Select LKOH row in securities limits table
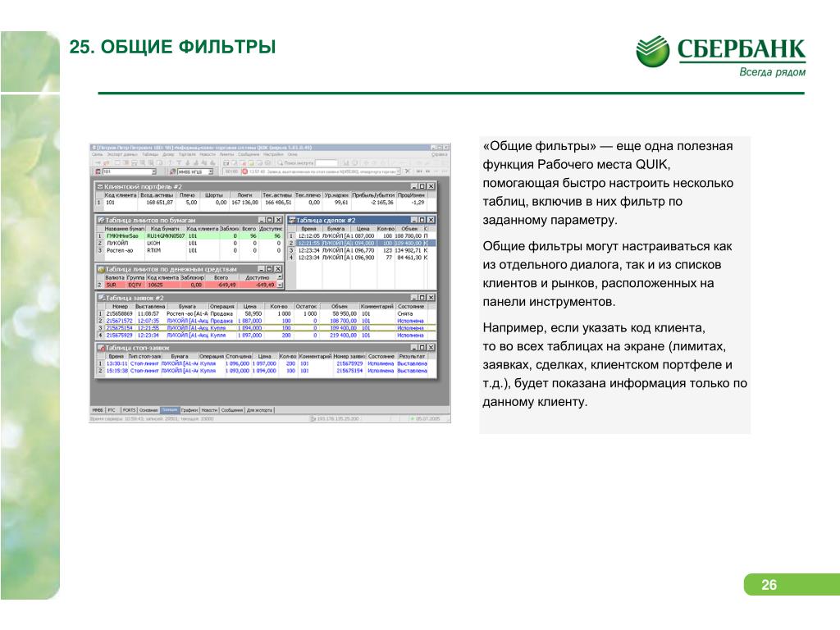This screenshot has width=840, height=630. 189,243
